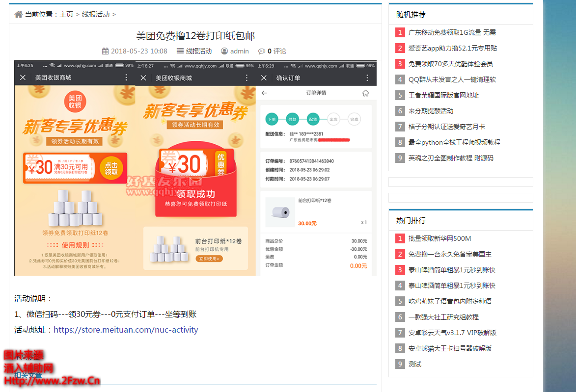Open the store.meituan.com activity link

tap(126, 330)
